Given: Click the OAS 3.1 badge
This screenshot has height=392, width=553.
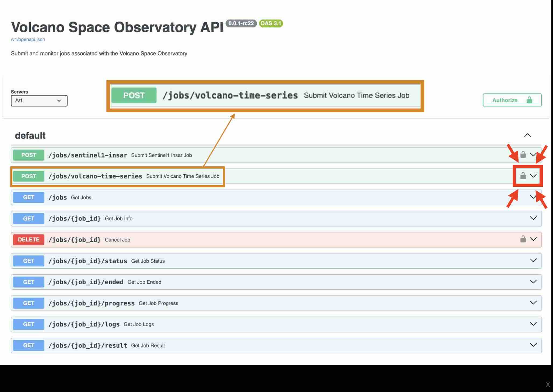Looking at the screenshot, I should tap(271, 23).
